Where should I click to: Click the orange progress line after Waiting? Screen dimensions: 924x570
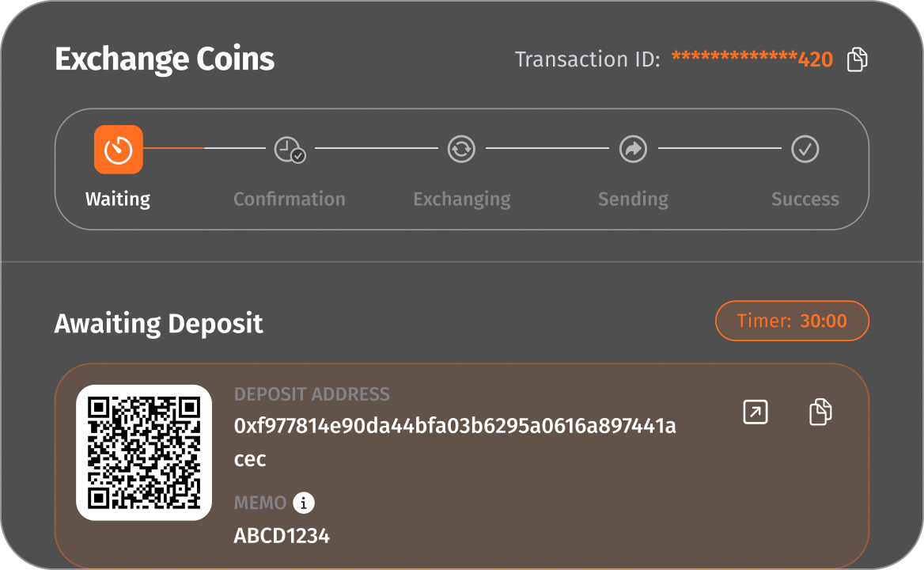(x=174, y=148)
